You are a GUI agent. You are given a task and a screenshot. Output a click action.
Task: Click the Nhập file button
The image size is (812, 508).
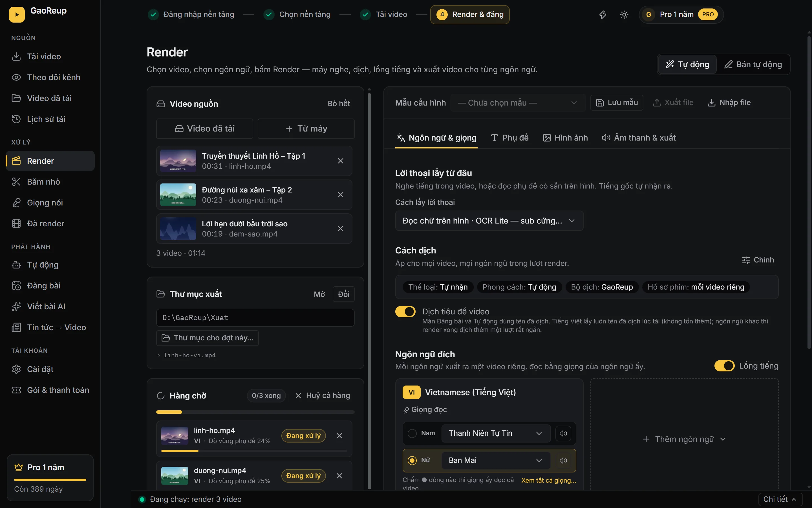coord(729,103)
